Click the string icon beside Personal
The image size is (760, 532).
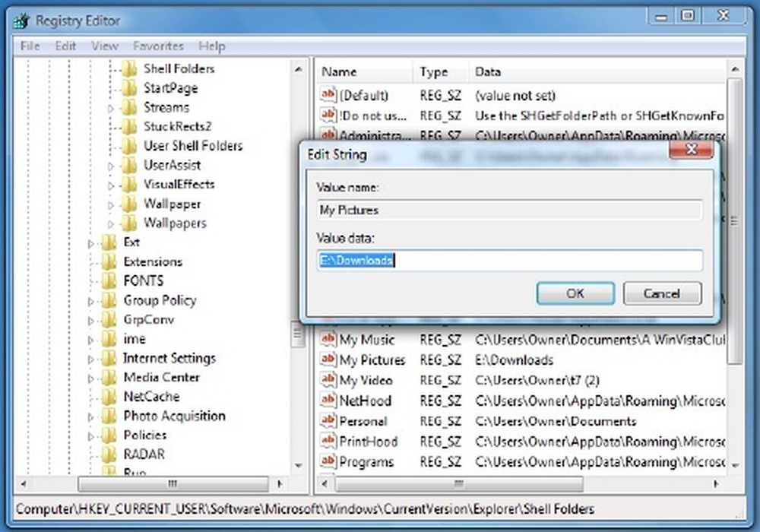tap(328, 420)
